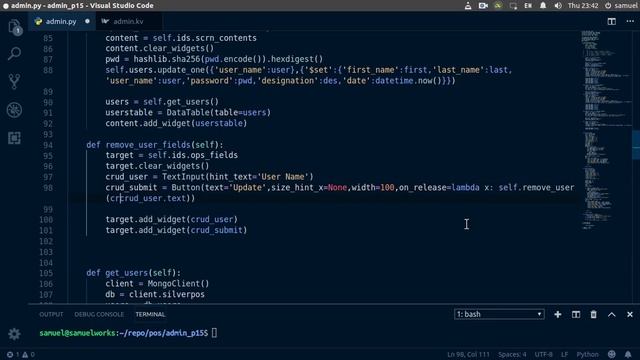This screenshot has width=640, height=360.
Task: Change indentation via Spaces: 4
Action: [512, 354]
